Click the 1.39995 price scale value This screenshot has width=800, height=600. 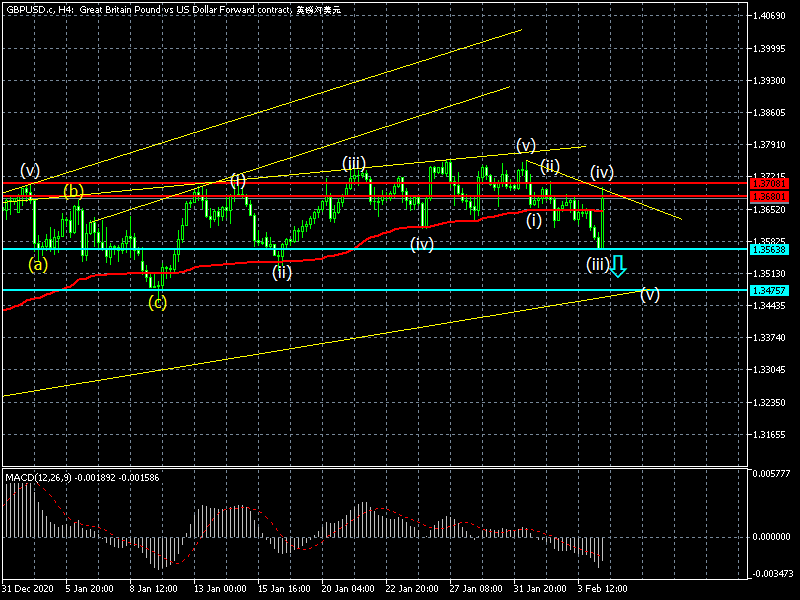769,48
